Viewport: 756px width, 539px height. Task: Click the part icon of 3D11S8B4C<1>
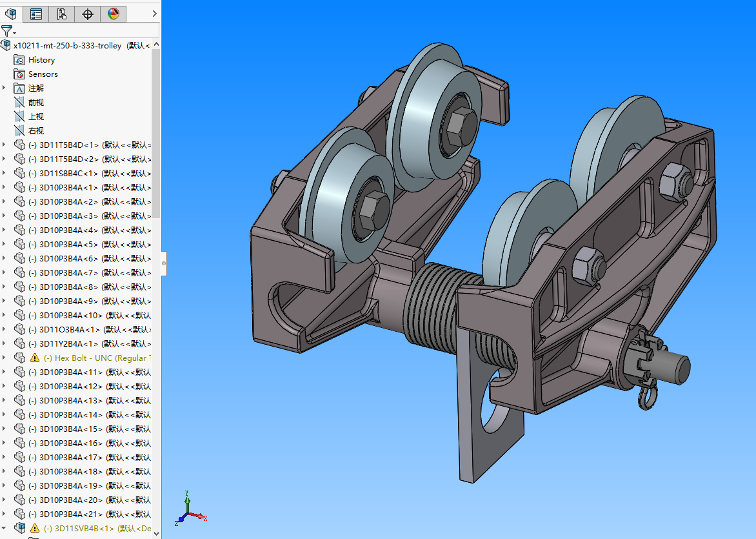click(x=19, y=173)
